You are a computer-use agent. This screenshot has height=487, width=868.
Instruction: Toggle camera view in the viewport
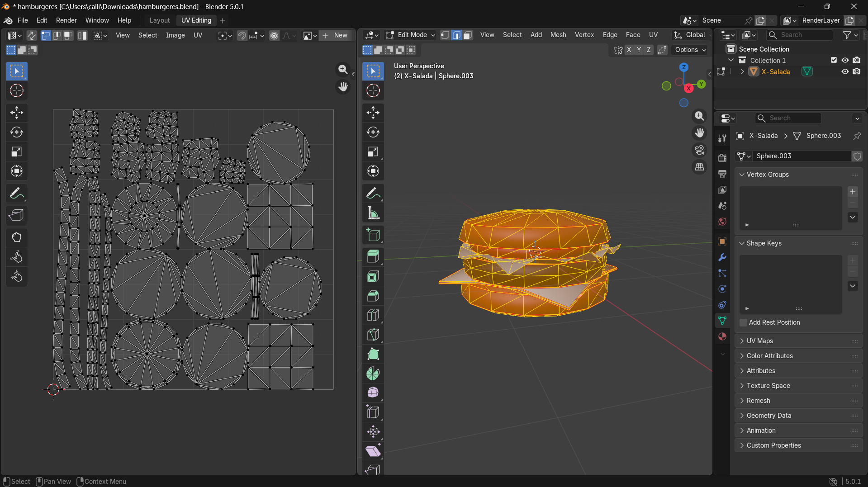click(x=700, y=150)
